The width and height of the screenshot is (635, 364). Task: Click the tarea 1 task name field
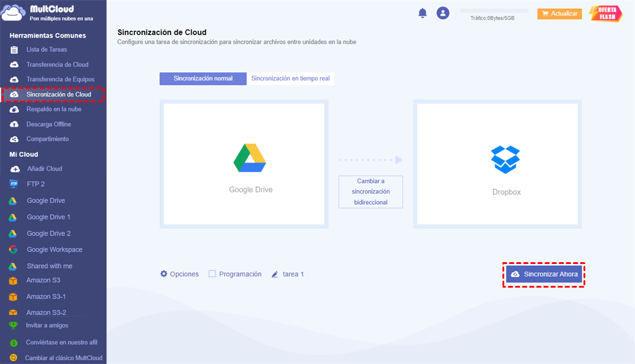pos(293,274)
